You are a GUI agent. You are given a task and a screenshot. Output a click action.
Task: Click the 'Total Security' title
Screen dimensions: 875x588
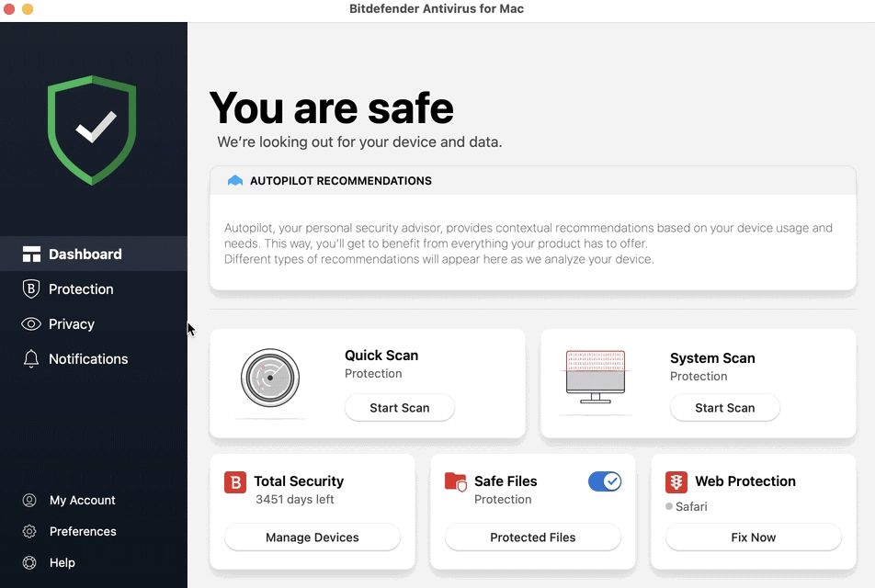click(299, 481)
